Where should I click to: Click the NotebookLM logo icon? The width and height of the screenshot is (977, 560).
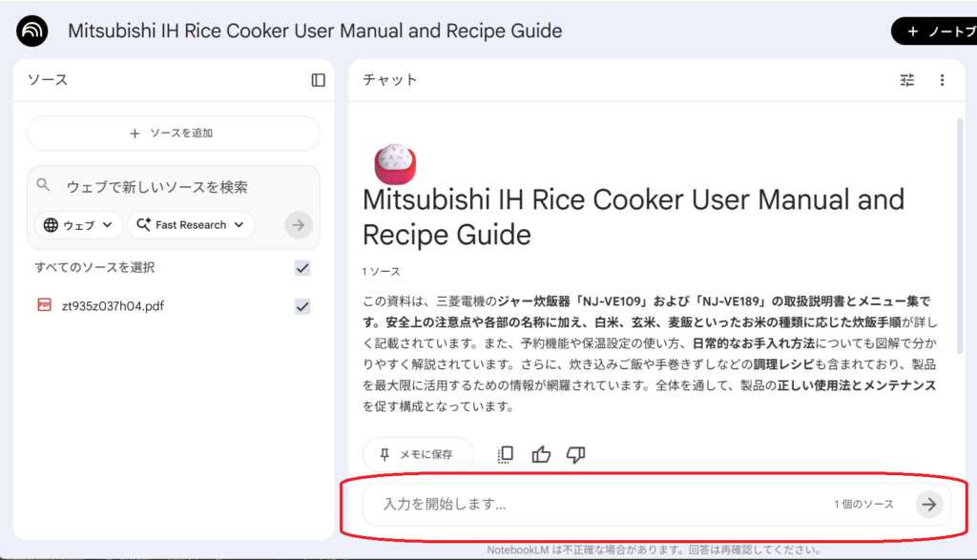point(32,31)
